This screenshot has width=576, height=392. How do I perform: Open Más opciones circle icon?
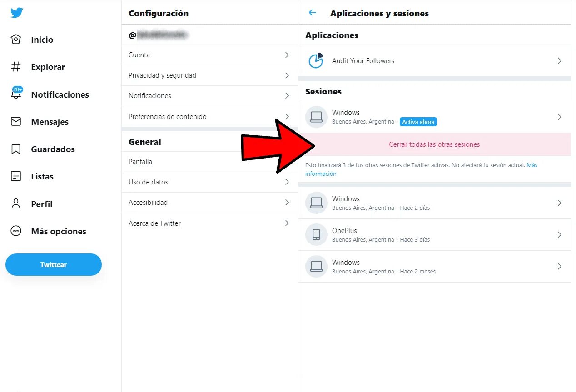(x=16, y=231)
